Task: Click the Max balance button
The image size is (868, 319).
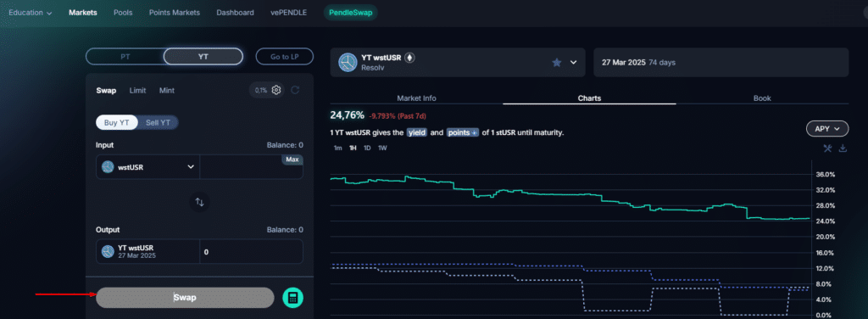Action: pyautogui.click(x=292, y=159)
